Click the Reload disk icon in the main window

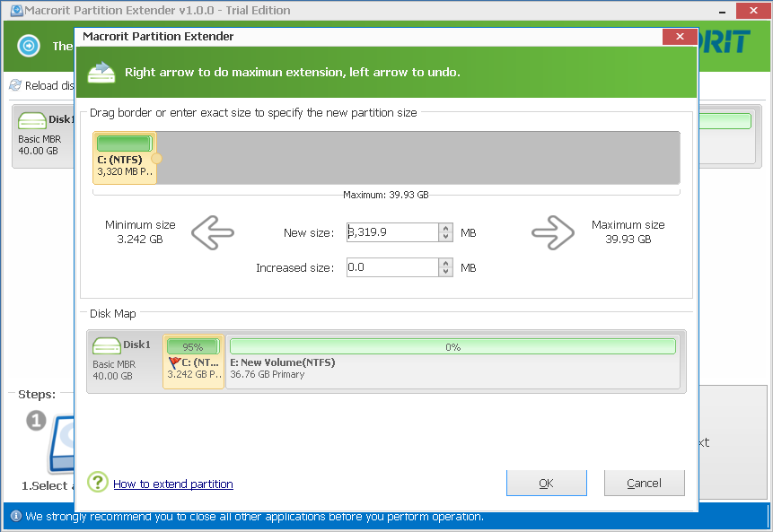15,85
